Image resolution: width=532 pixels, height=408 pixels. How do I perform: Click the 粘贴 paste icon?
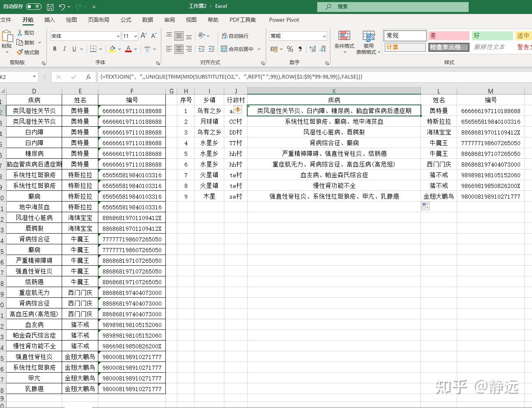(x=7, y=36)
